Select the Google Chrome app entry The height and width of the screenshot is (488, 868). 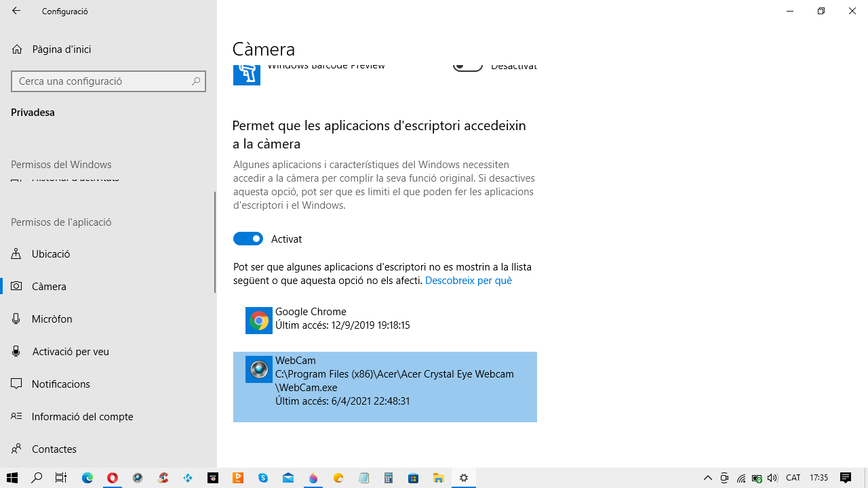click(x=385, y=319)
